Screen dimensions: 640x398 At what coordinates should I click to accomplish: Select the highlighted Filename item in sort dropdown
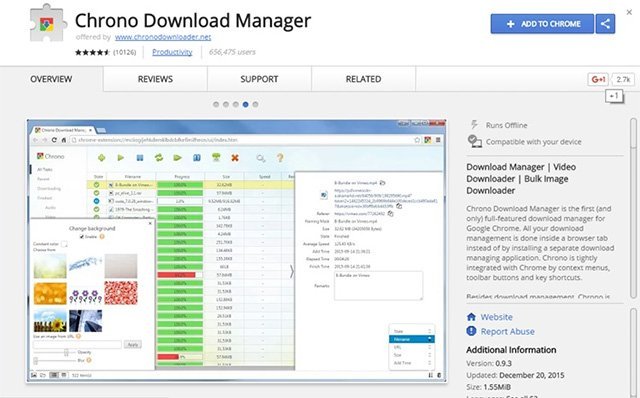[x=412, y=339]
